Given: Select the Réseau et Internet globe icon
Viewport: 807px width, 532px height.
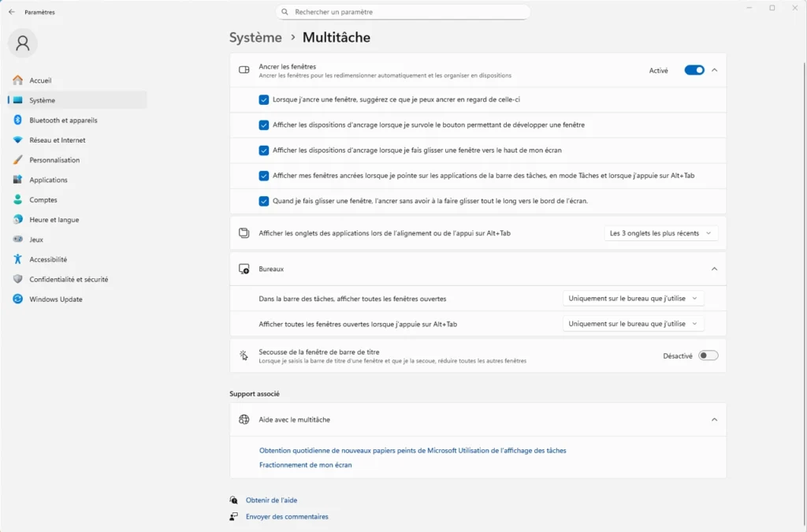Looking at the screenshot, I should point(17,140).
